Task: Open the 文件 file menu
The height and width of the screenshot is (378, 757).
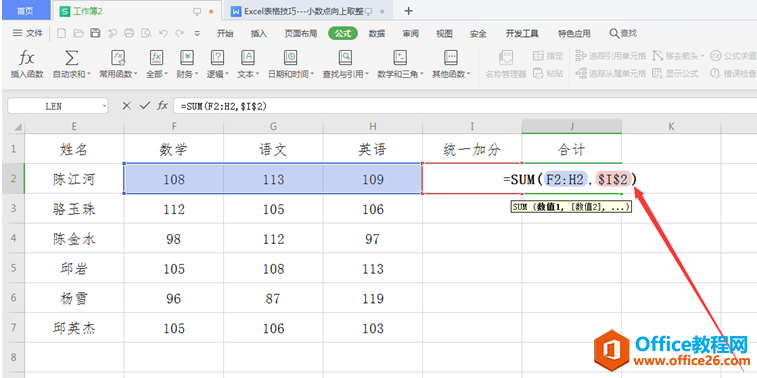Action: [x=28, y=33]
